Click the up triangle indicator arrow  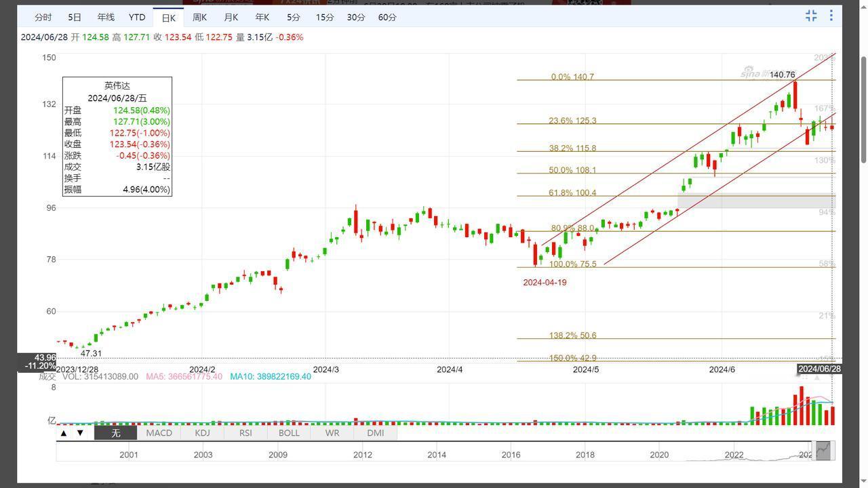point(64,433)
